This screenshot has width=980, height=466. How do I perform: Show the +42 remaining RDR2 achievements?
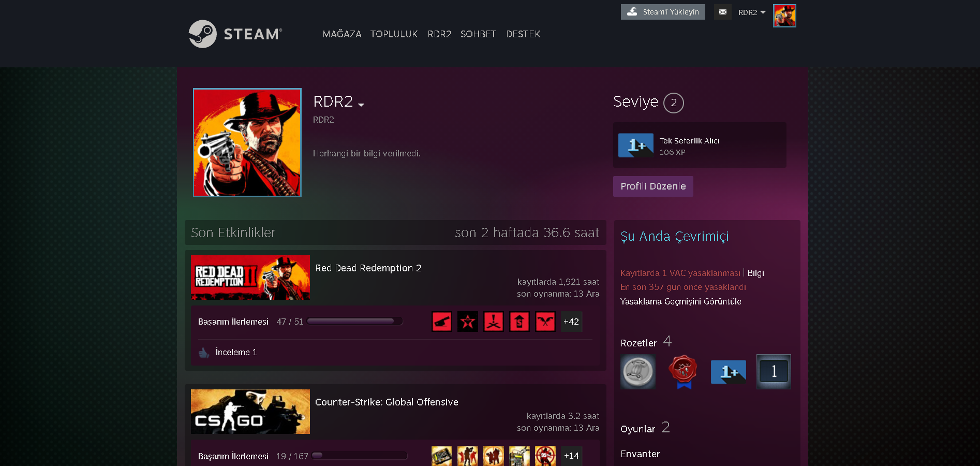click(571, 322)
